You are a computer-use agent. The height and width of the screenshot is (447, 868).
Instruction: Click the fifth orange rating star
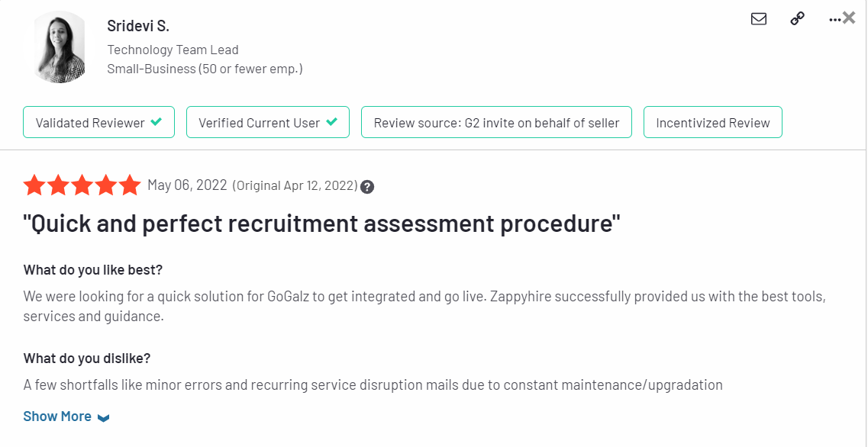130,185
